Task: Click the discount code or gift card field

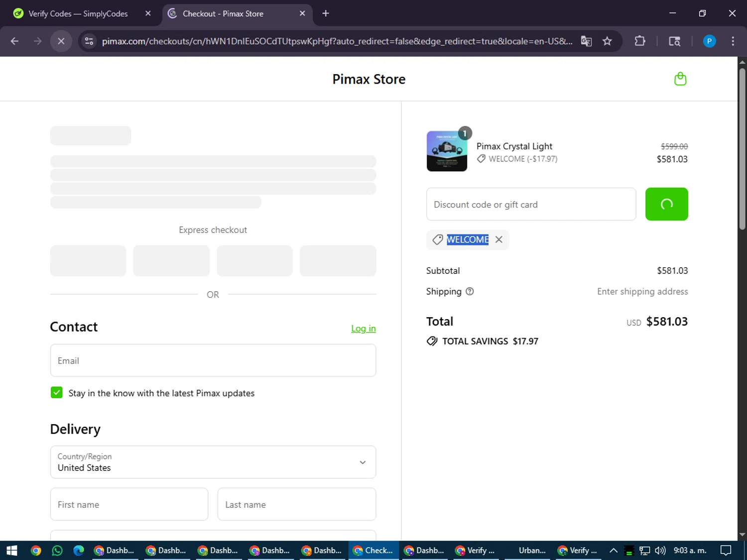Action: coord(531,204)
